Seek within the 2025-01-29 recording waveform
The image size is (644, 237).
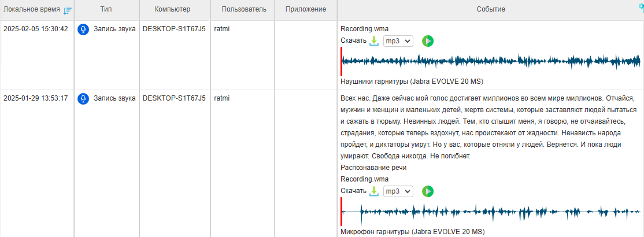(x=491, y=212)
